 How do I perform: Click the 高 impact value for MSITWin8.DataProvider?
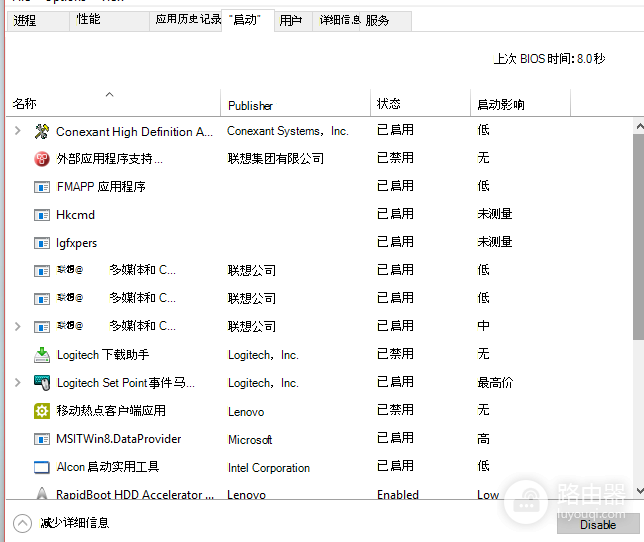click(x=483, y=439)
